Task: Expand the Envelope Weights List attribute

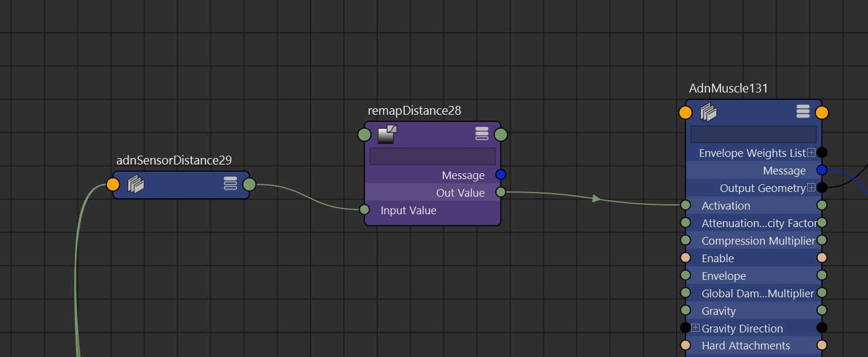Action: [x=811, y=153]
